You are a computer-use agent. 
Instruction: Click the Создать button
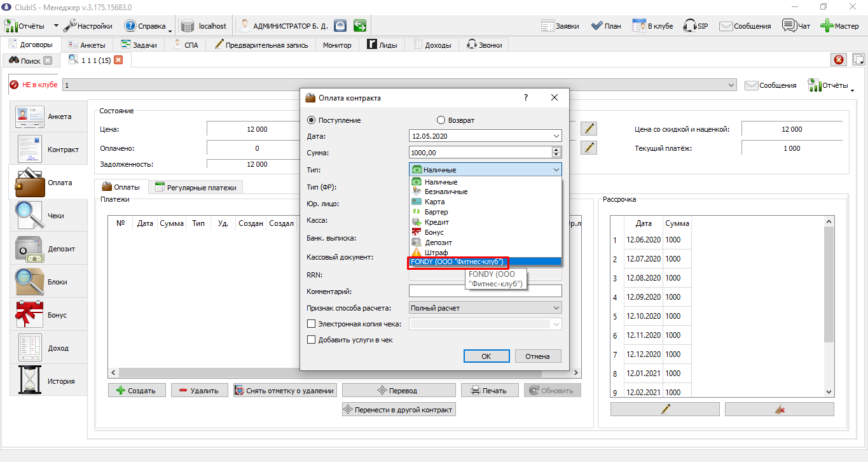tap(137, 391)
